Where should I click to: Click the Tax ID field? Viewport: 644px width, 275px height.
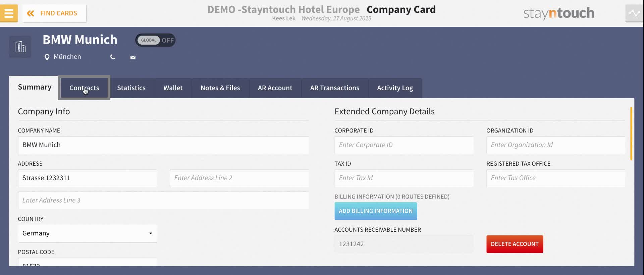pyautogui.click(x=404, y=178)
